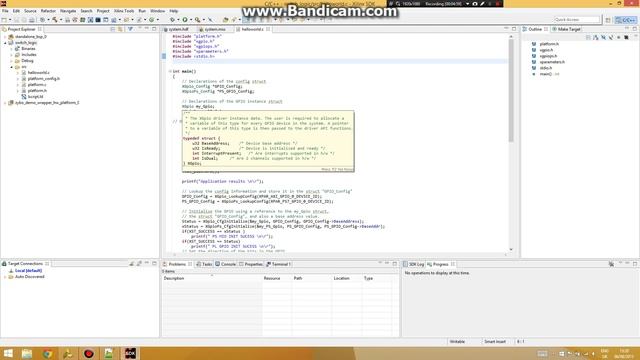Click the editor vertical scrollbar thumb
Viewport: 640px width, 360px height.
[x=511, y=90]
